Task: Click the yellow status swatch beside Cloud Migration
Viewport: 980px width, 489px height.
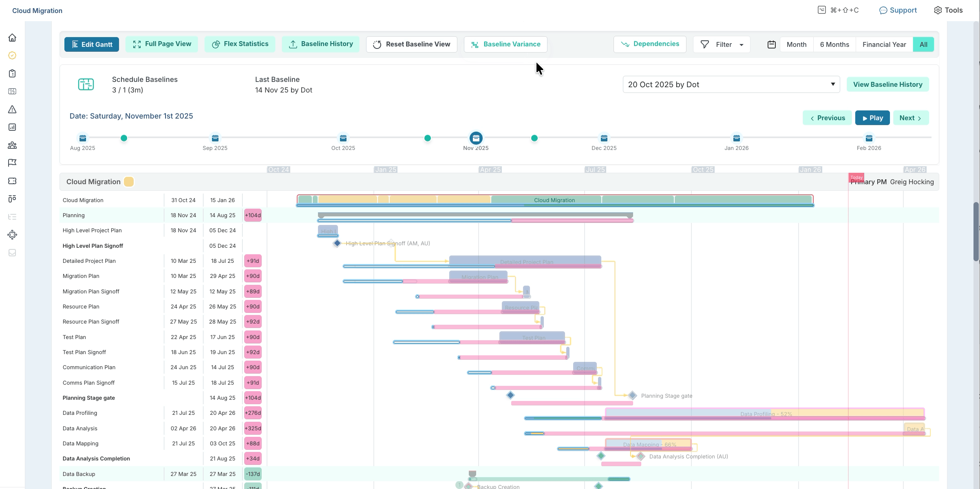Action: pyautogui.click(x=129, y=182)
